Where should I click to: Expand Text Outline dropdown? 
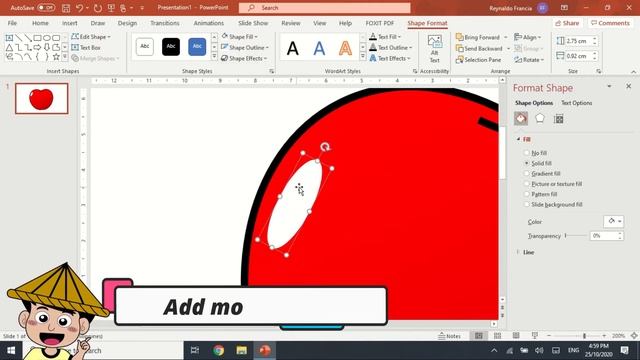click(410, 48)
